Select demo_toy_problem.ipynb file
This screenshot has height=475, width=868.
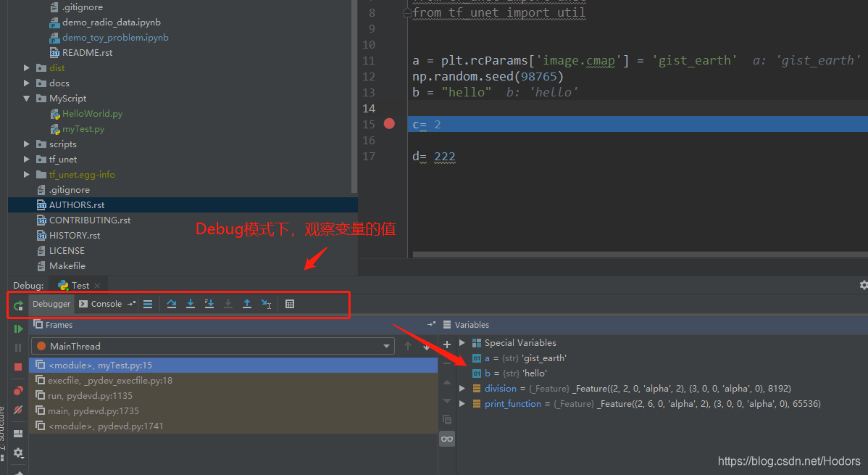tap(115, 37)
